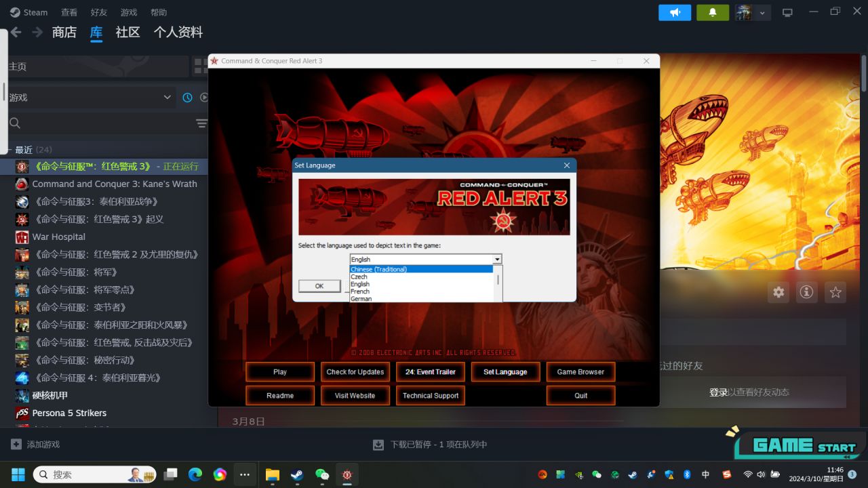
Task: Click Quit in the Red Alert 3 launcher
Action: 580,395
